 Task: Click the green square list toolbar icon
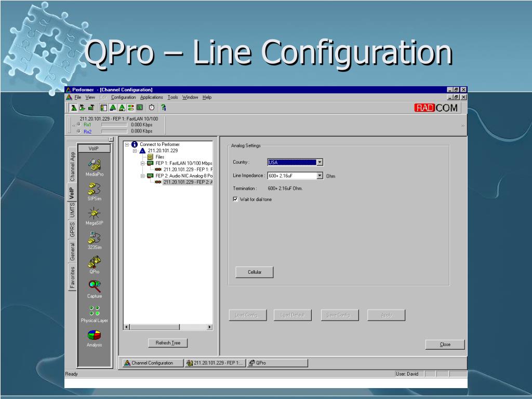(x=139, y=108)
